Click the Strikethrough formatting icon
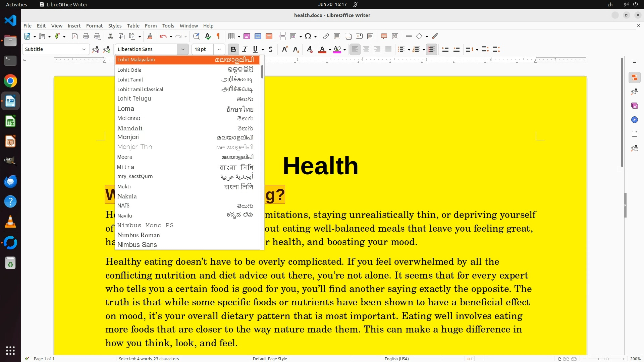The width and height of the screenshot is (644, 362). [271, 49]
